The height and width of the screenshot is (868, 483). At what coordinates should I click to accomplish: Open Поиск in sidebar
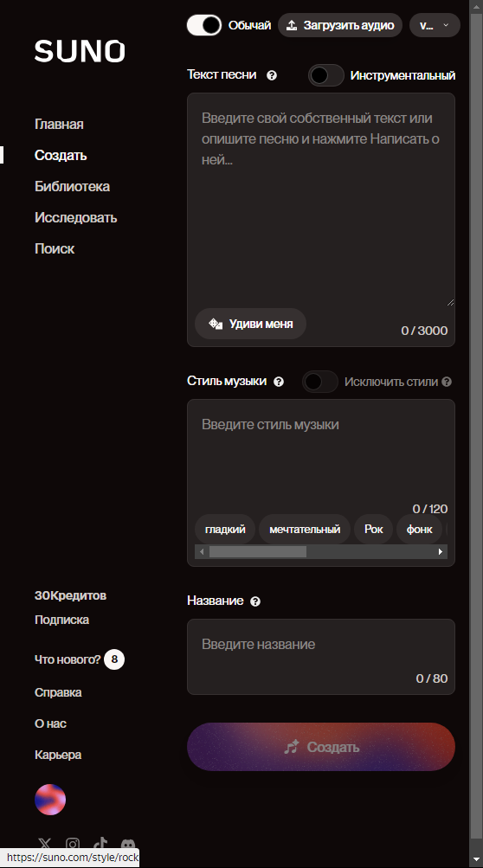click(55, 248)
